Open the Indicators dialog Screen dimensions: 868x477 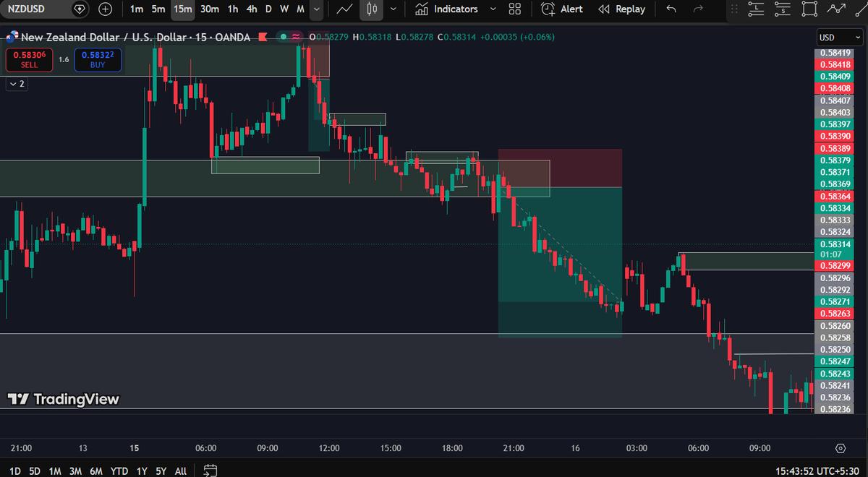(x=446, y=9)
